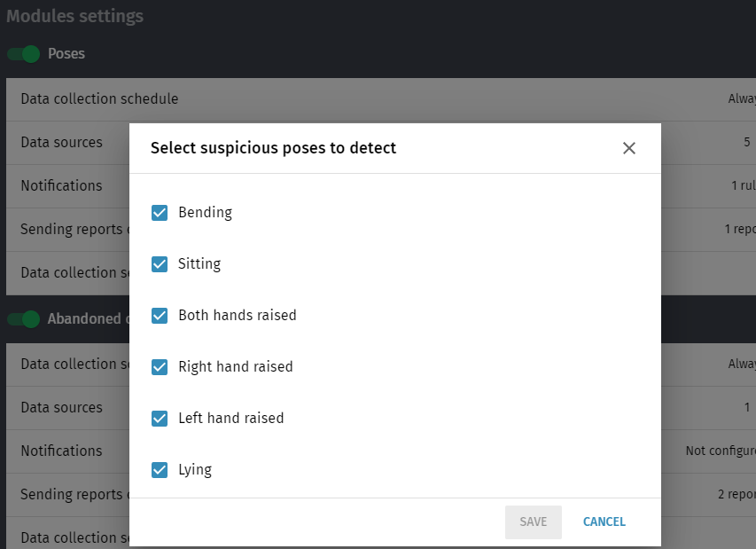Click the Sitting label text

[199, 264]
